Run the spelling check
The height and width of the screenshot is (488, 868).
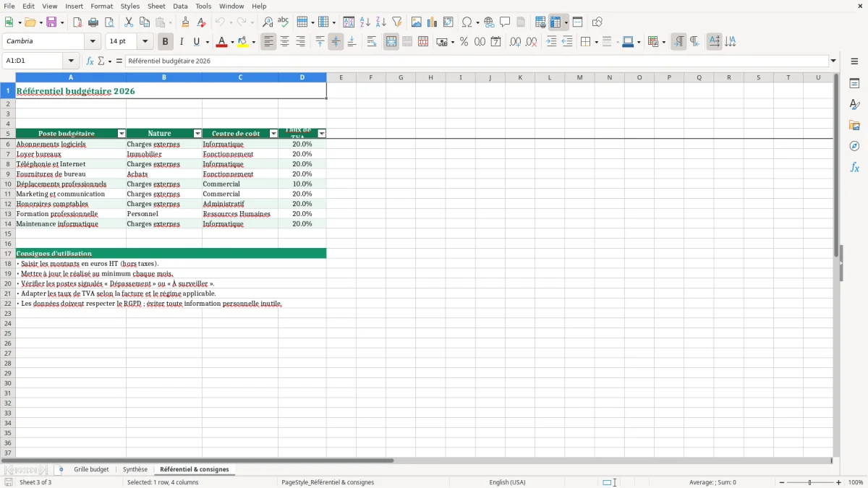coord(284,22)
